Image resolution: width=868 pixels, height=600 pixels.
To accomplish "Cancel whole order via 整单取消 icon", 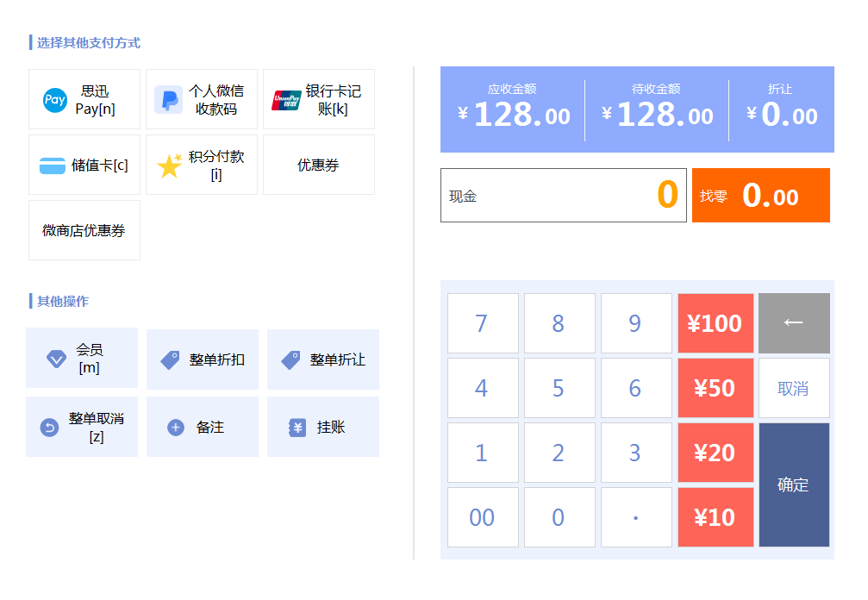I will coord(49,428).
